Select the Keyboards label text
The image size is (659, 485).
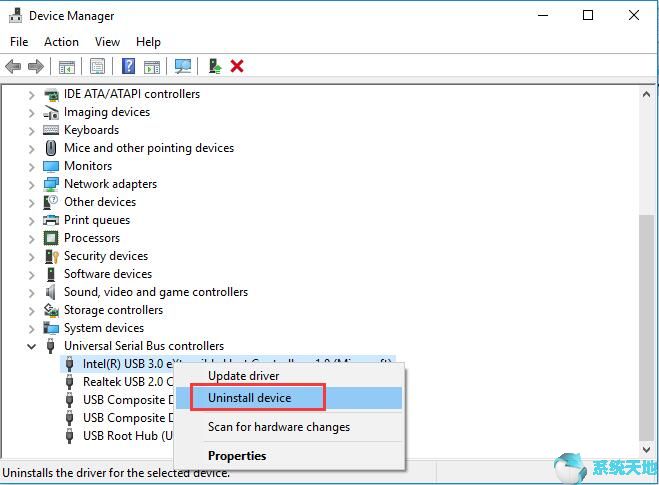click(x=92, y=130)
